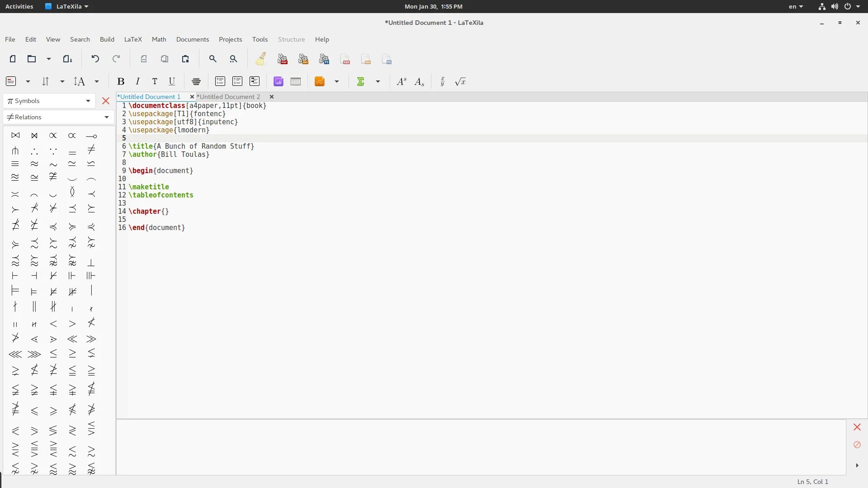868x488 pixels.
Task: Open the dropdown arrow next to the sigma icon
Action: tap(378, 82)
